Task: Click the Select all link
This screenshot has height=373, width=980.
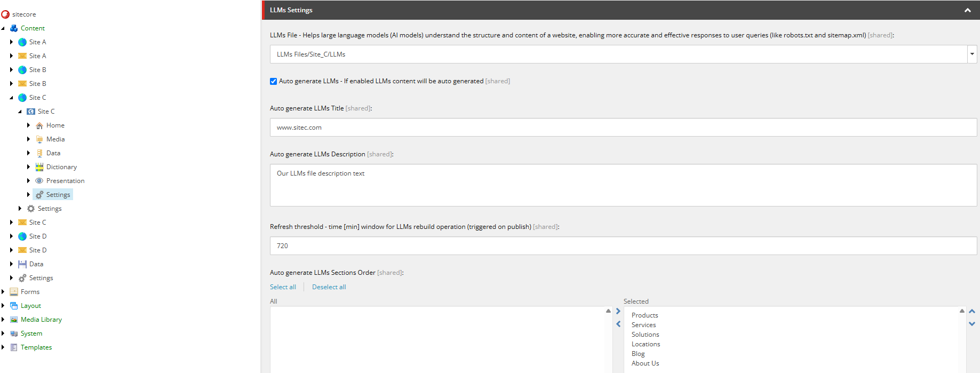Action: point(283,287)
